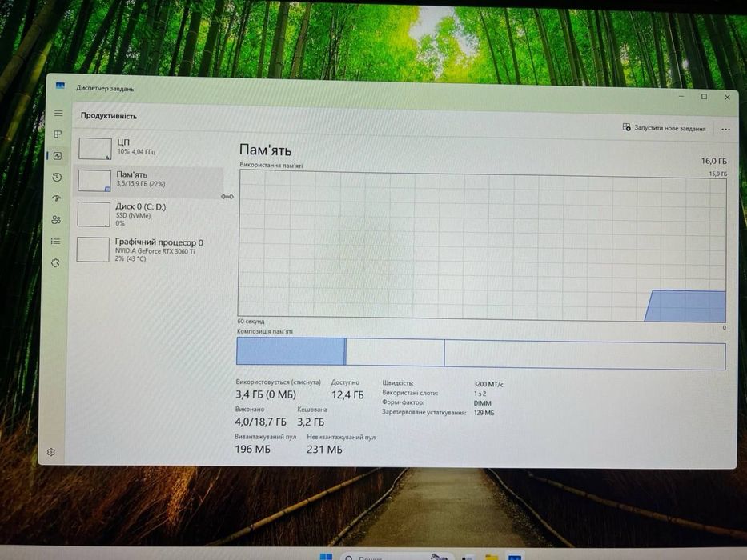This screenshot has width=747, height=560.
Task: Select the Пам'ять memory performance item
Action: pos(149,181)
